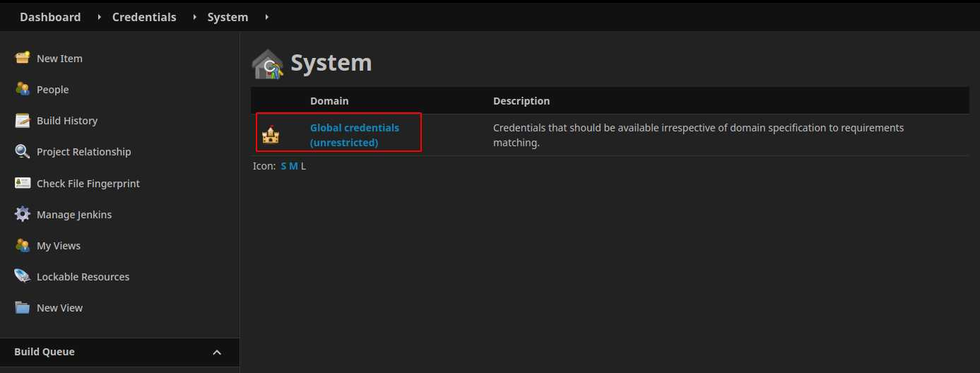Click the Description column header

tap(521, 101)
